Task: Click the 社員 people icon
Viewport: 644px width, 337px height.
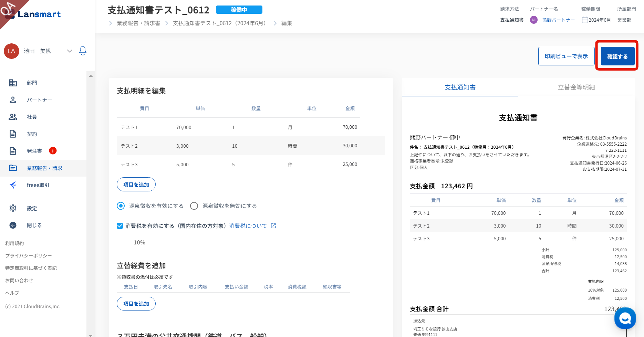Action: point(13,117)
